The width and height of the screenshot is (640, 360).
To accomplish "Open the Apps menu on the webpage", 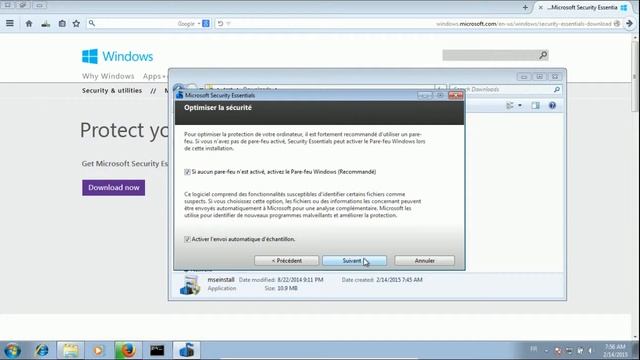I will tap(153, 76).
